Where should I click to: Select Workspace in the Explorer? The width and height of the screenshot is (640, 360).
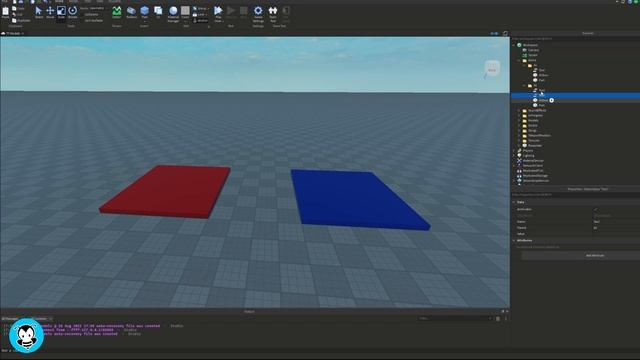(530, 45)
